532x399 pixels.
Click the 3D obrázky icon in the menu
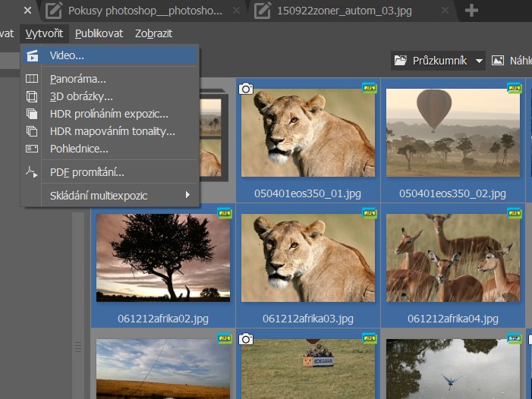tap(32, 96)
